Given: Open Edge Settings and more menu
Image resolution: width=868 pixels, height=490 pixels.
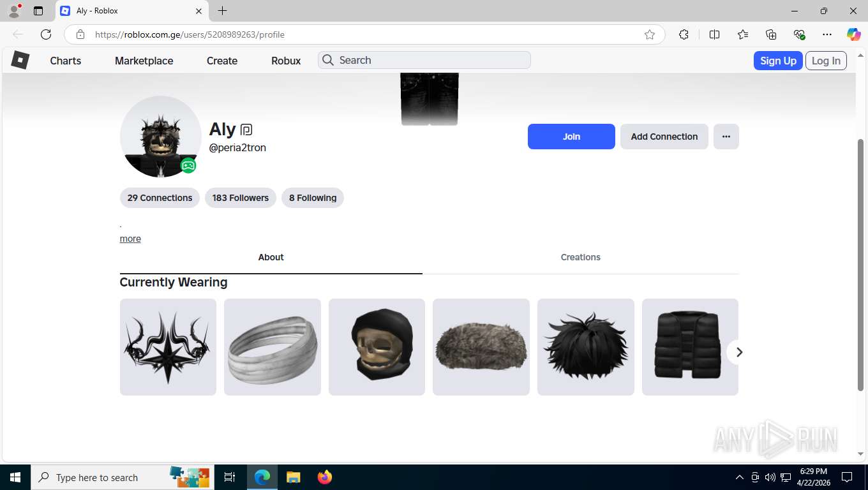Looking at the screenshot, I should tap(827, 34).
